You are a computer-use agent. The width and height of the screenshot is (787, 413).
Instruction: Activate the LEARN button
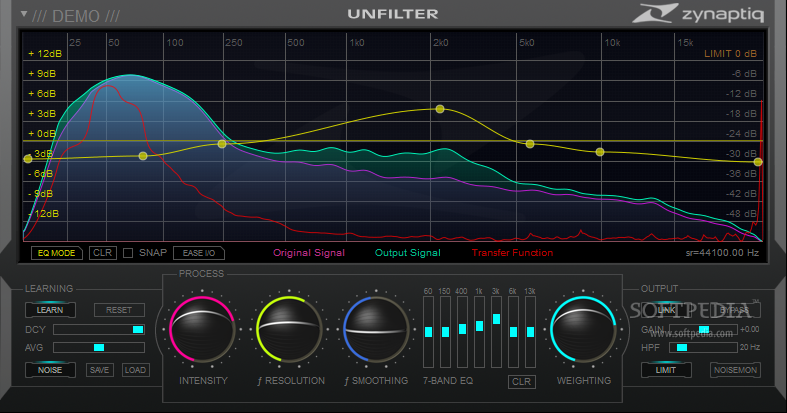pyautogui.click(x=50, y=310)
